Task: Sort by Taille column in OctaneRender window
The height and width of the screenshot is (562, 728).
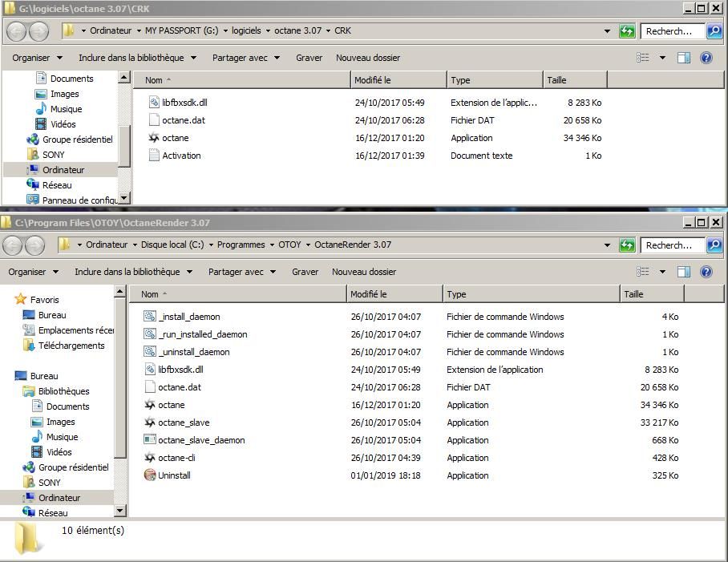Action: pyautogui.click(x=652, y=293)
